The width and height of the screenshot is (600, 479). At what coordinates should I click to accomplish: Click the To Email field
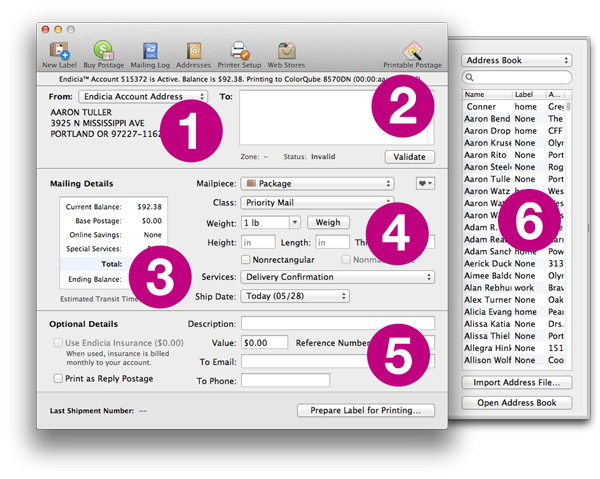[338, 362]
